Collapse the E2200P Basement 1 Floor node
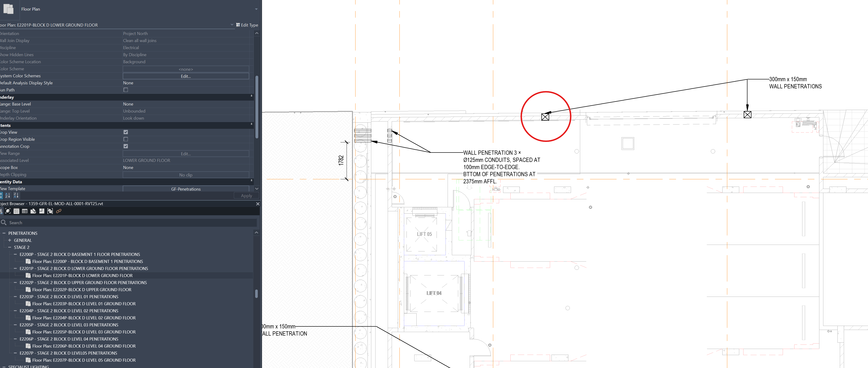This screenshot has width=868, height=368. (16, 254)
